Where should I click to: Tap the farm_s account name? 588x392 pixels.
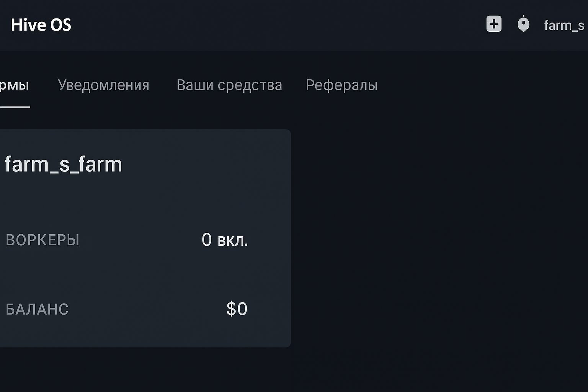tap(564, 24)
